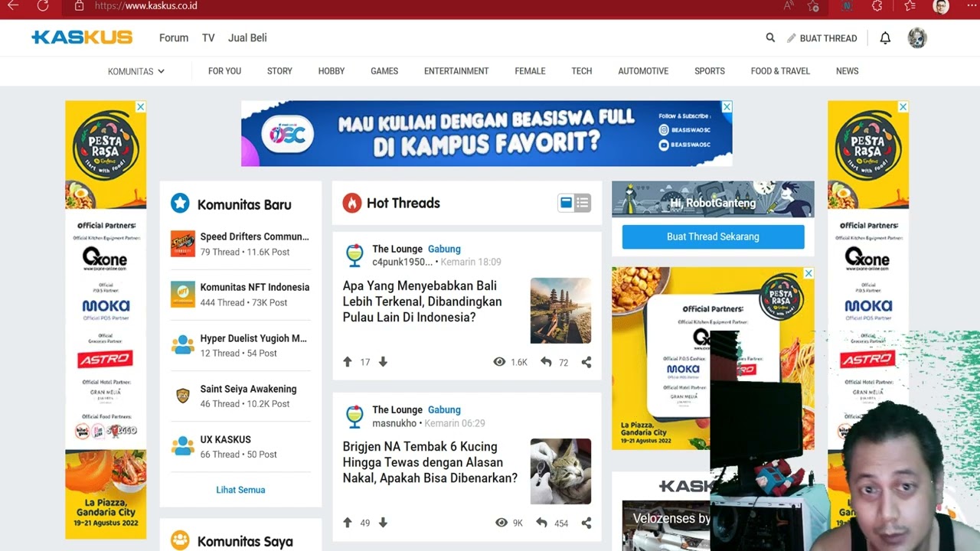Open browser extensions puzzle icon
Image resolution: width=980 pixels, height=551 pixels.
pyautogui.click(x=877, y=5)
